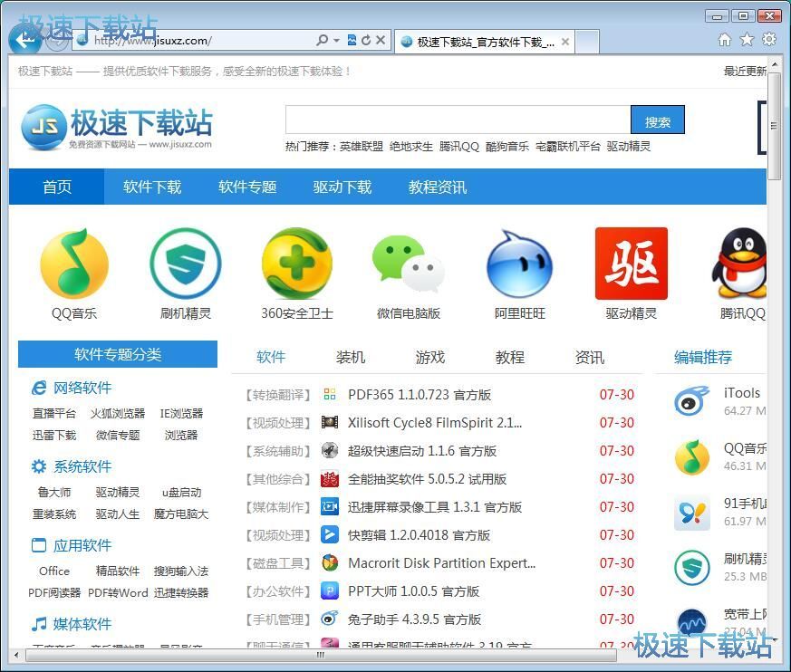Click the stop icon in address bar

pos(381,40)
